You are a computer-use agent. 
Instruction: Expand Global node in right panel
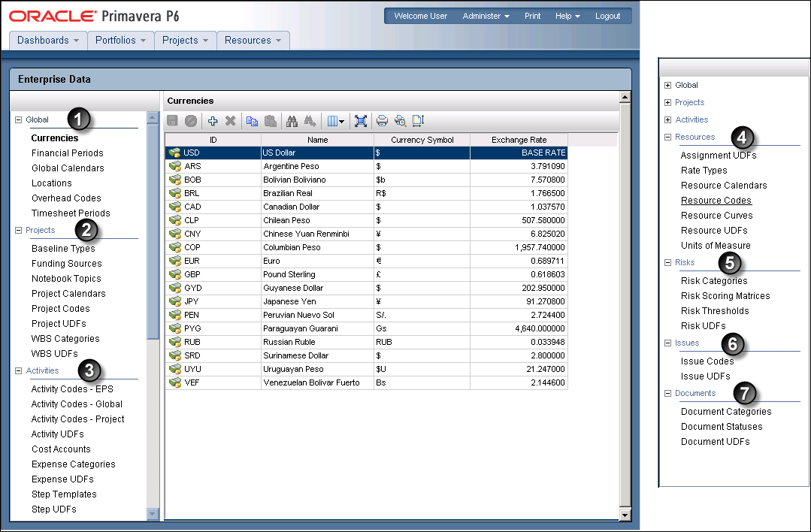(x=667, y=86)
